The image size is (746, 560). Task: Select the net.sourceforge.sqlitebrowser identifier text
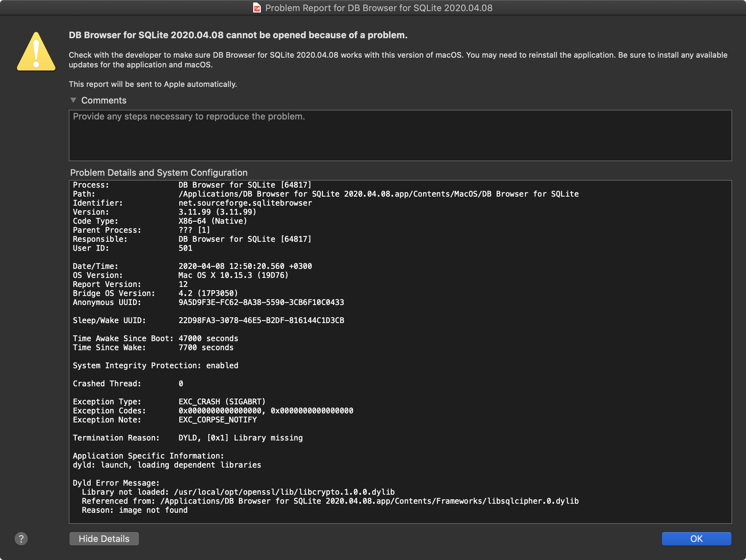point(245,203)
